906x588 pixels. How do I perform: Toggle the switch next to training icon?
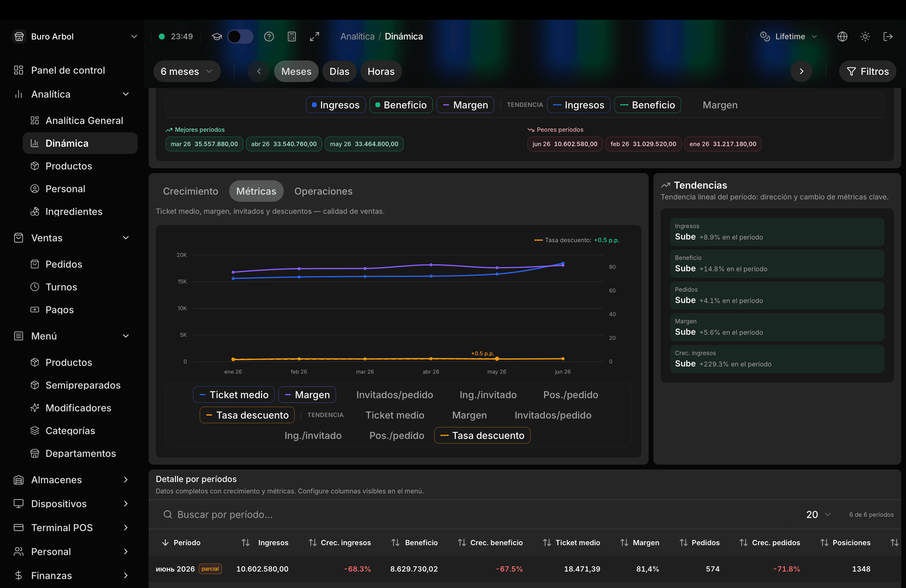click(x=240, y=37)
